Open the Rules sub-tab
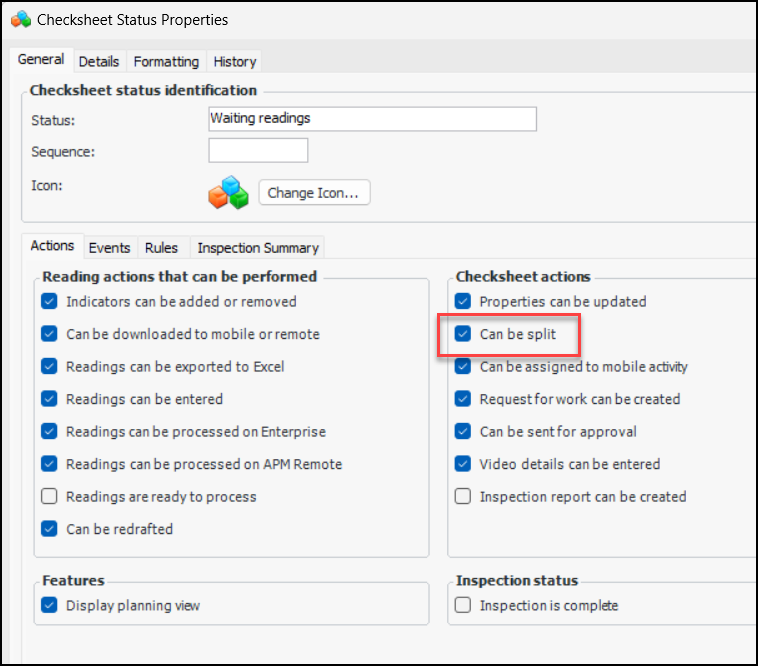This screenshot has width=758, height=666. [x=161, y=248]
